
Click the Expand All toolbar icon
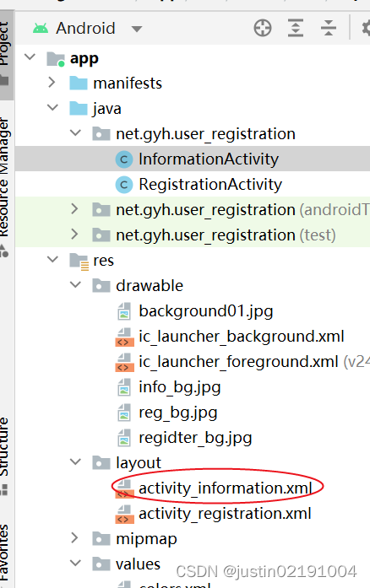tap(296, 28)
